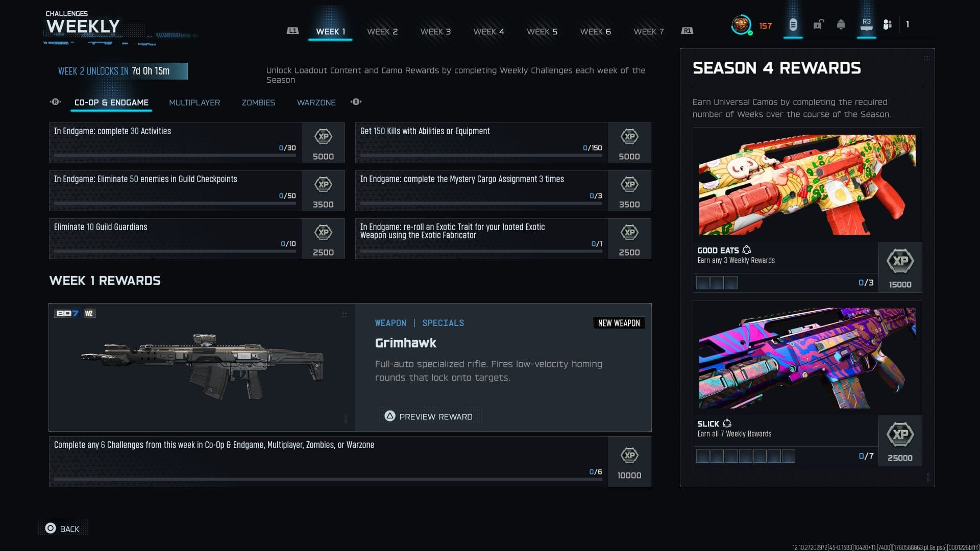The image size is (980, 551).
Task: Go back with the Back button
Action: pyautogui.click(x=63, y=529)
